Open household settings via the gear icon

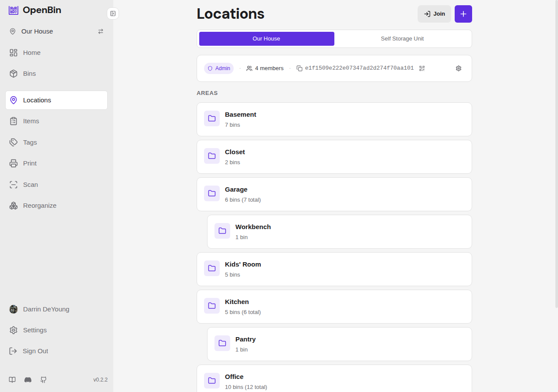[x=458, y=68]
